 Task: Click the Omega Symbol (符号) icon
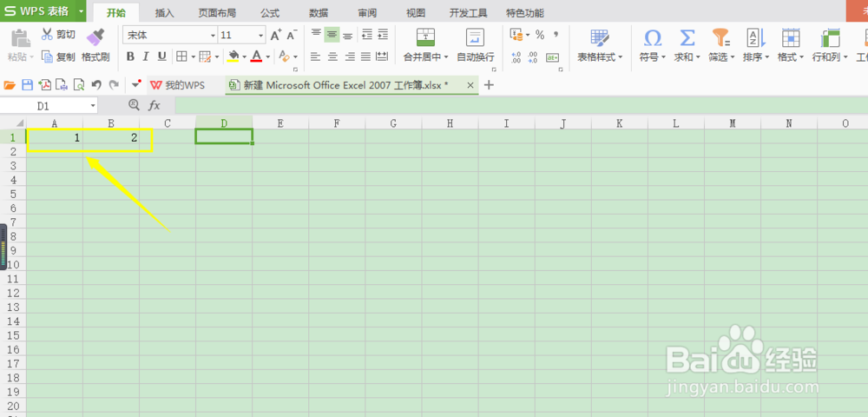pos(653,37)
